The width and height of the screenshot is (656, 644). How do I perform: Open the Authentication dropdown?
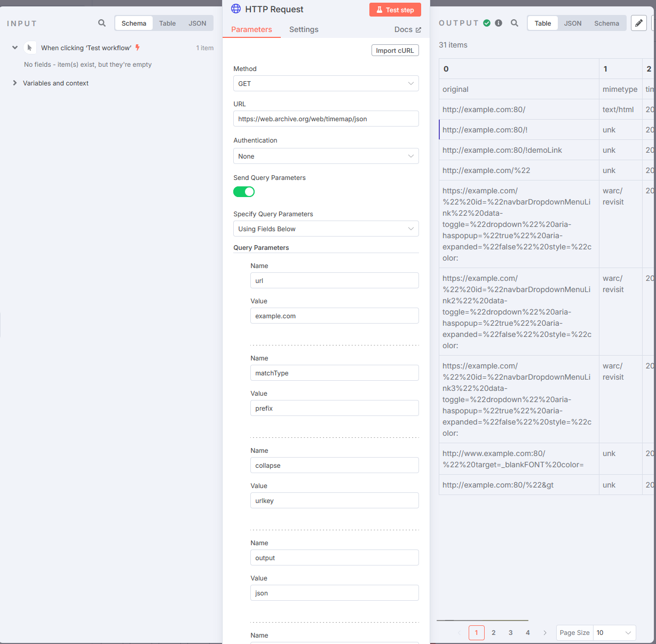pos(326,156)
